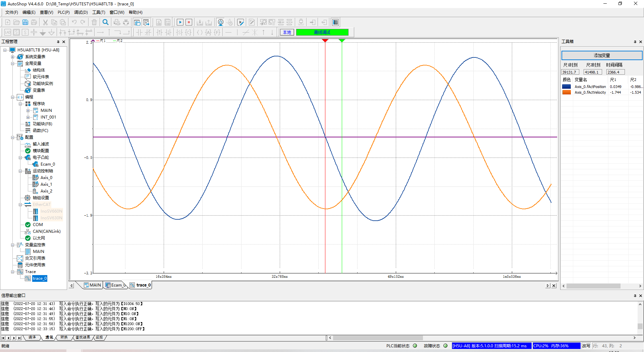Image resolution: width=644 pixels, height=352 pixels.
Task: Expand the 系统变量表 node
Action: (13, 57)
